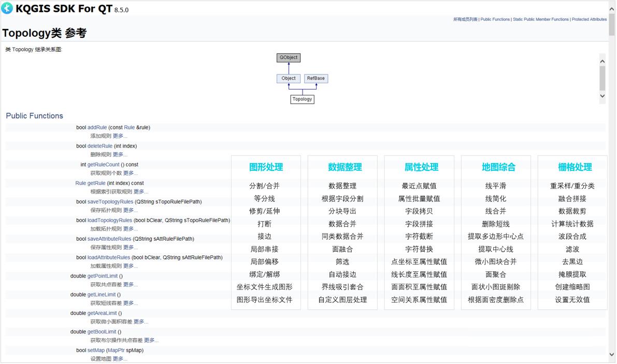Select 重采样/重分类 in 栅格处理 column
Image resolution: width=617 pixels, height=364 pixels.
[x=572, y=186]
